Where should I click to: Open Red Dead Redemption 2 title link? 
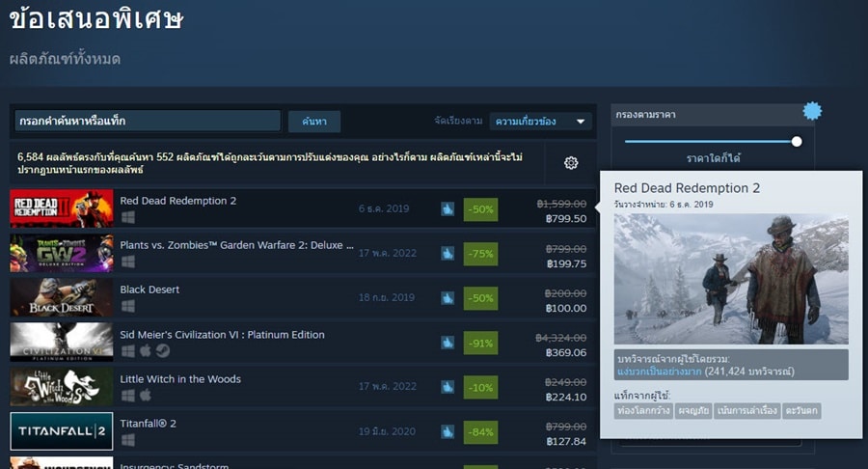click(178, 201)
